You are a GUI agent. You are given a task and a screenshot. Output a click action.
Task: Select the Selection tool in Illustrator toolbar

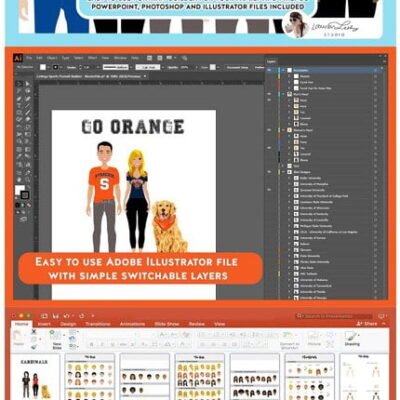pyautogui.click(x=19, y=84)
